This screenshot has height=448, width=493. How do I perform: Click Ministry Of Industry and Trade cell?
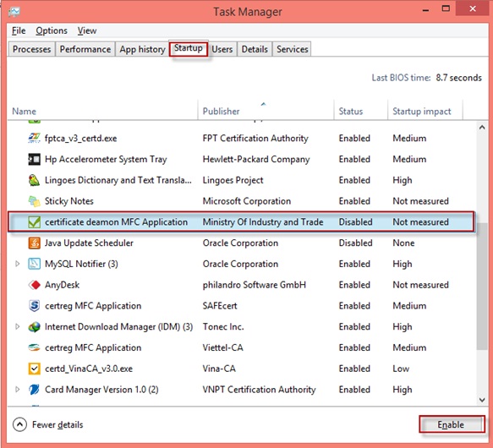point(263,222)
